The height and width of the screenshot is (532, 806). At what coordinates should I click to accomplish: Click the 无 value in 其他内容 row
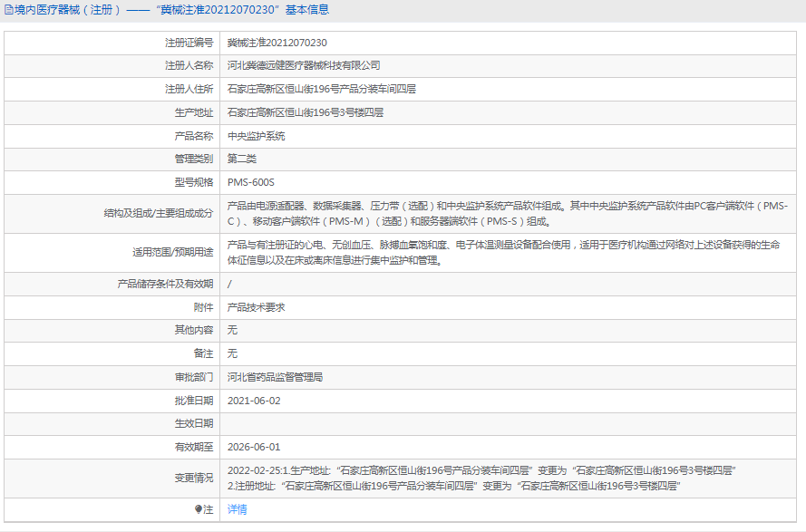232,330
